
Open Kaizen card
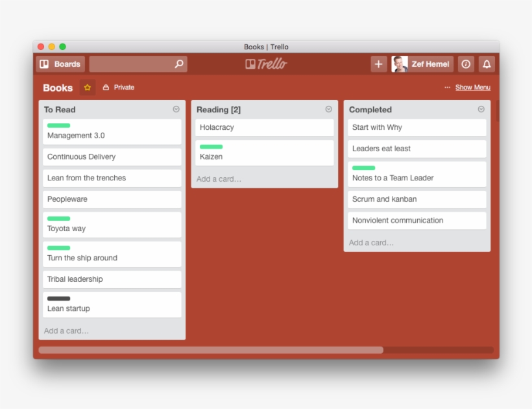[264, 153]
